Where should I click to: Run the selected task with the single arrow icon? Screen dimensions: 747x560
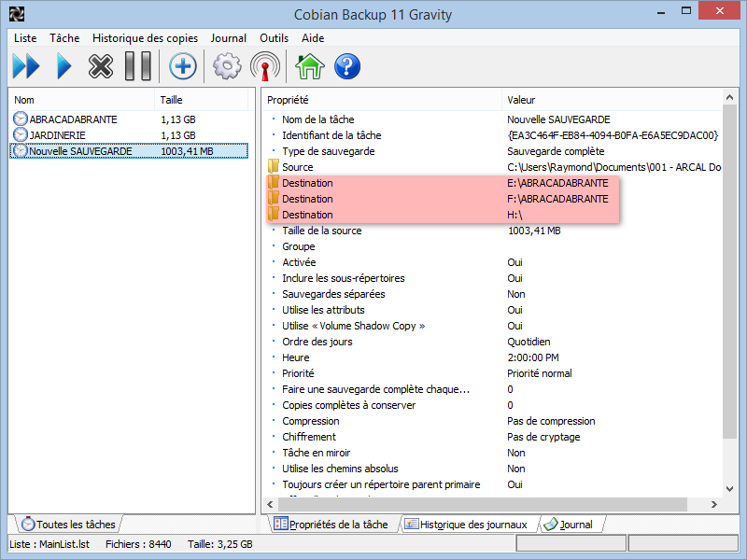coord(64,66)
